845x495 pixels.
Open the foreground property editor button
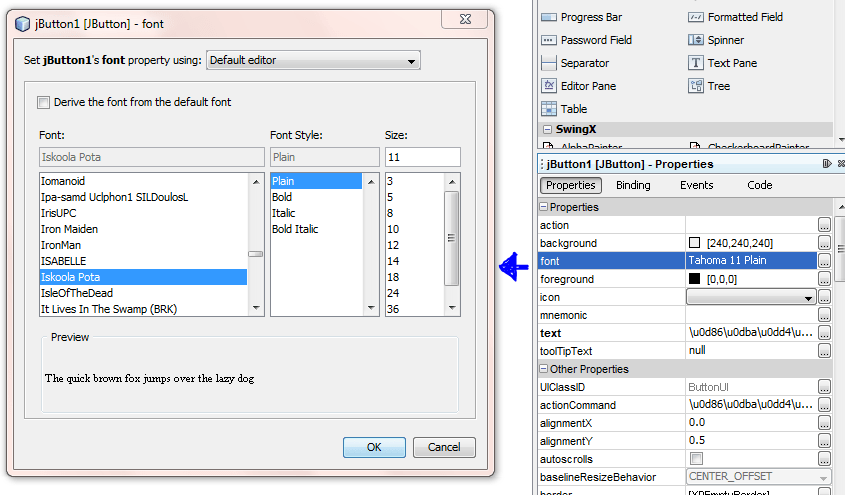click(824, 279)
